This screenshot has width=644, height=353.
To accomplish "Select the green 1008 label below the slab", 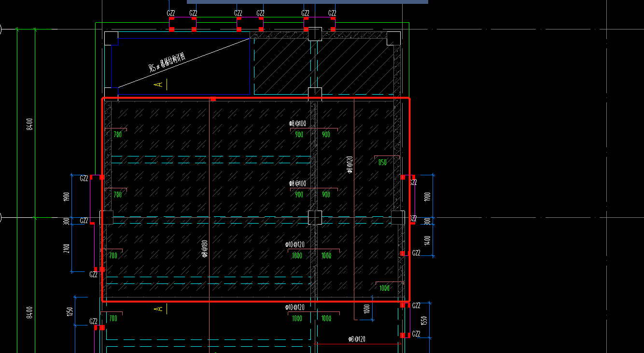I will coord(326,319).
